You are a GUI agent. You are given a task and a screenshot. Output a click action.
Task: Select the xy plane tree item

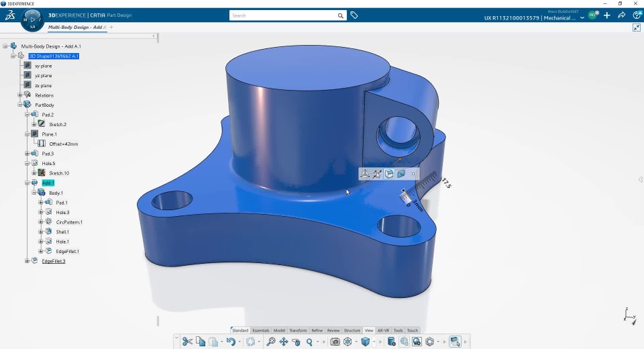[x=43, y=66]
